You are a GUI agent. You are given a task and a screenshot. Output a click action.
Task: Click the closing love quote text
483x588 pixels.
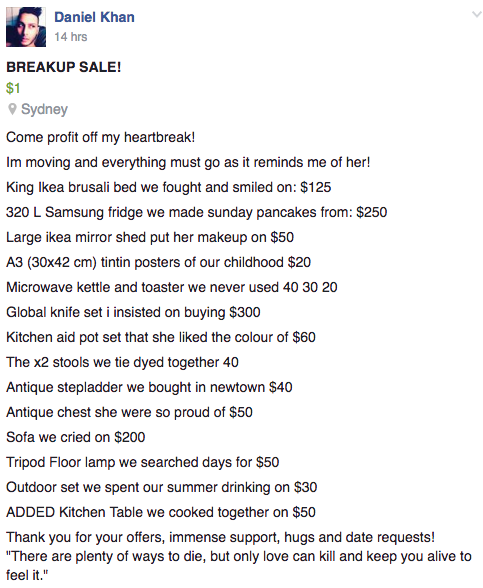[238, 566]
